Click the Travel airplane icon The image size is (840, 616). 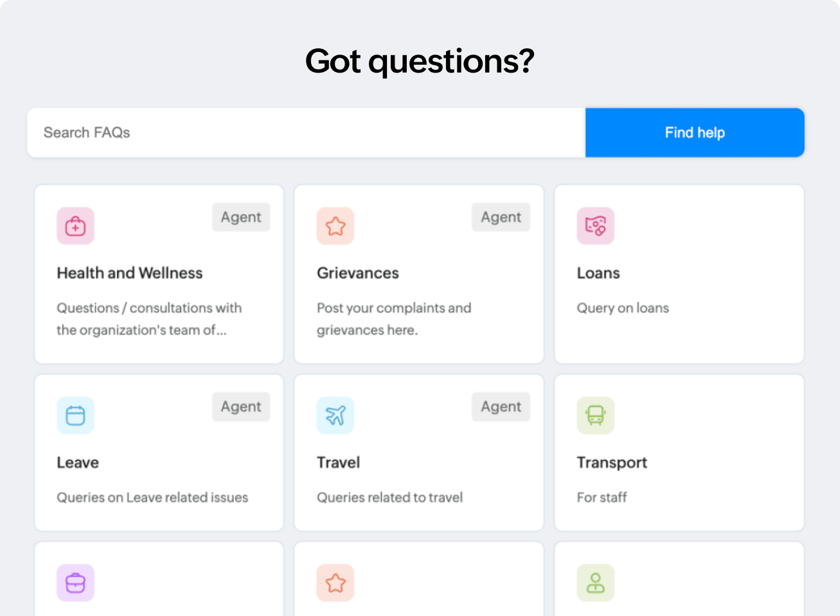[335, 416]
